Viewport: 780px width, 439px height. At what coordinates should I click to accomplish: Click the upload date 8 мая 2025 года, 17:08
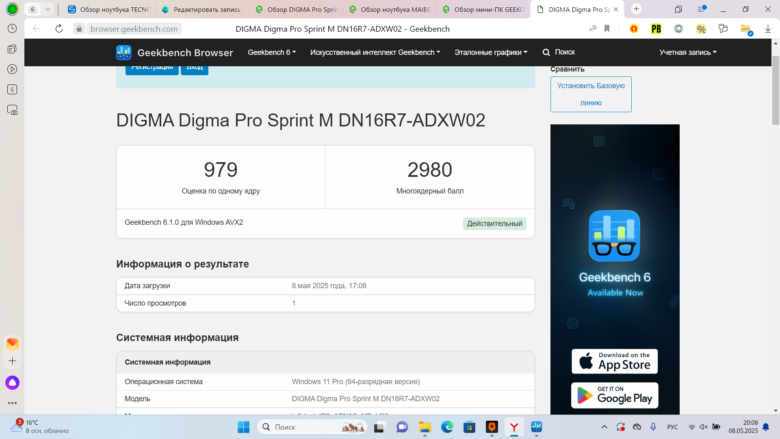329,286
